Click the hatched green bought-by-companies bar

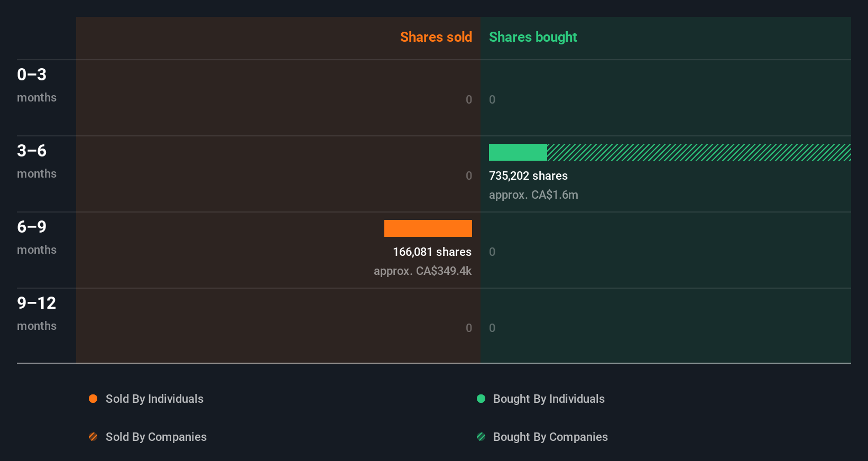(x=699, y=152)
